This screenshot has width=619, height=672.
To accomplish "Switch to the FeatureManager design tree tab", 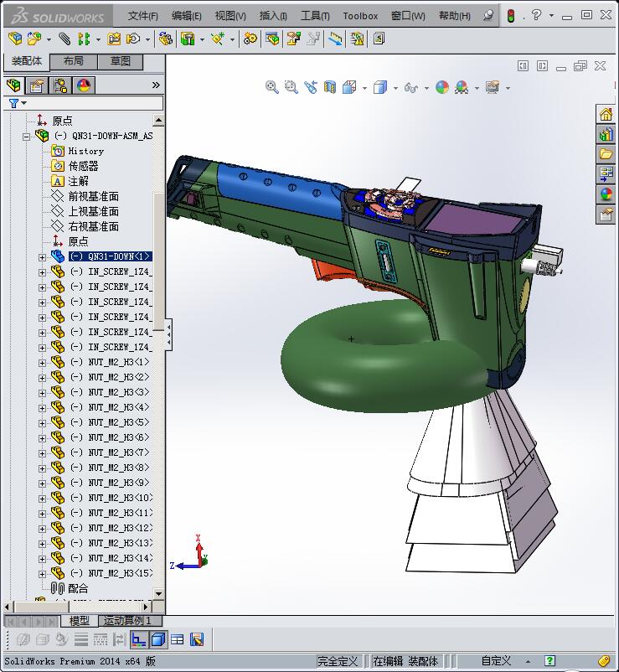I will point(13,85).
